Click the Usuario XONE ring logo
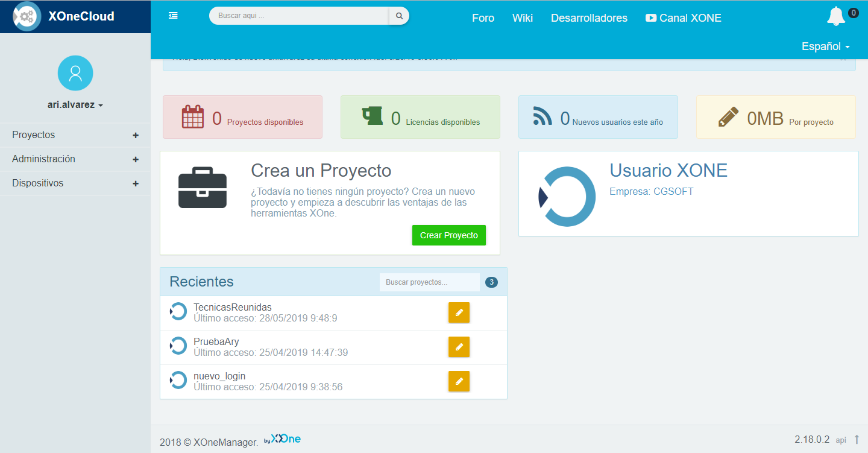Screen dimensions: 868x453 (x=567, y=197)
